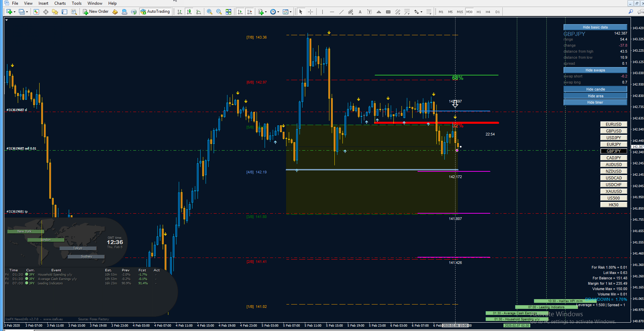
Task: Open the Insert menu
Action: (43, 3)
